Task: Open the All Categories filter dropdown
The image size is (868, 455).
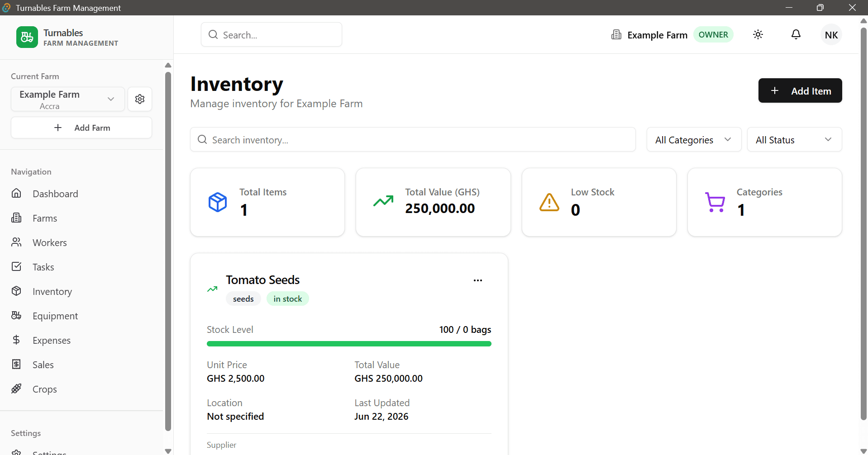Action: [x=694, y=140]
